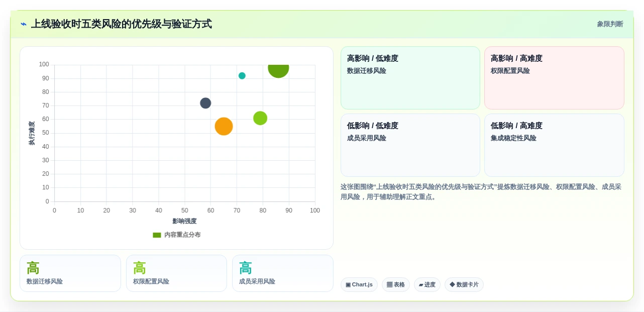Toggle the 内容重点分布 legend swatch
Image resolution: width=644 pixels, height=312 pixels.
pos(157,235)
